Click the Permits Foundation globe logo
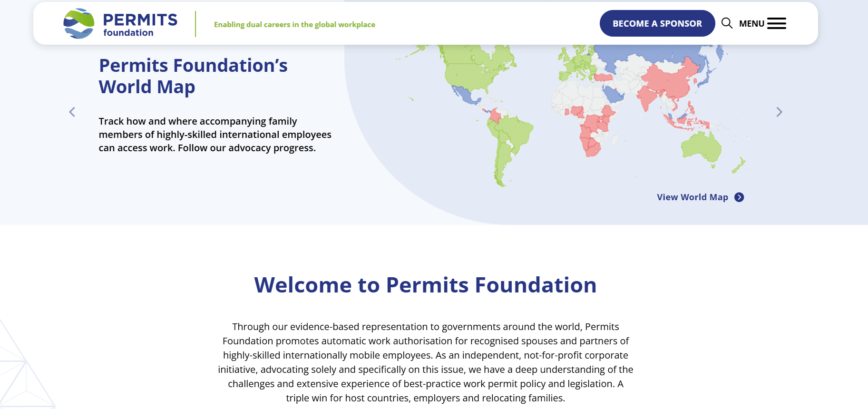This screenshot has width=868, height=409. (x=79, y=23)
